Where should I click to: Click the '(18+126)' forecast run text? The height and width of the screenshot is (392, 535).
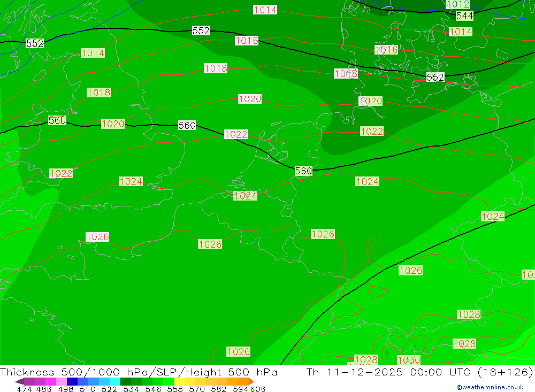coord(506,372)
